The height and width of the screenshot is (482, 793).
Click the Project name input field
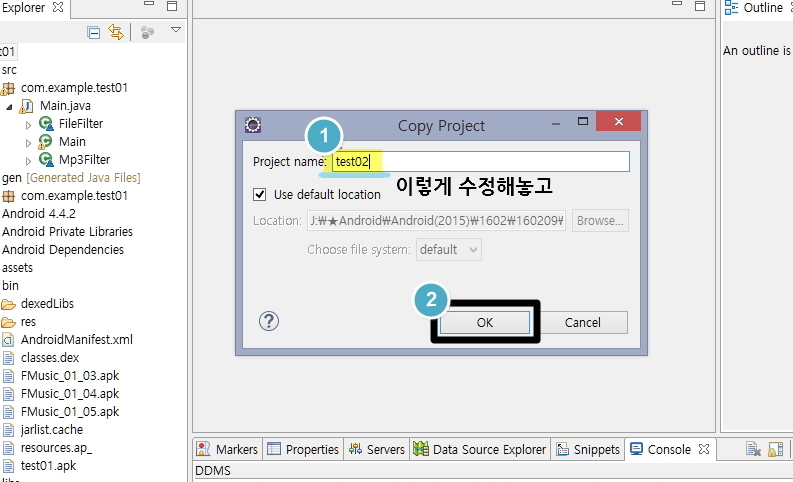pos(480,161)
